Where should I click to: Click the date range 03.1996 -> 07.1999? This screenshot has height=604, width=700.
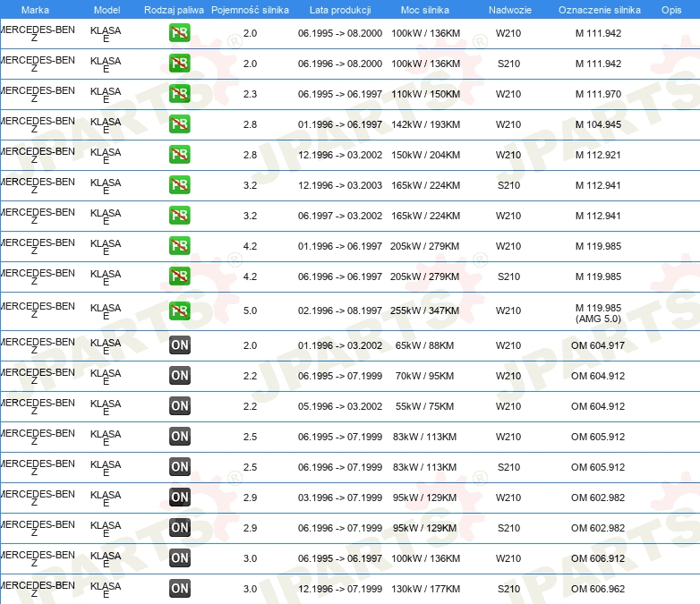340,498
